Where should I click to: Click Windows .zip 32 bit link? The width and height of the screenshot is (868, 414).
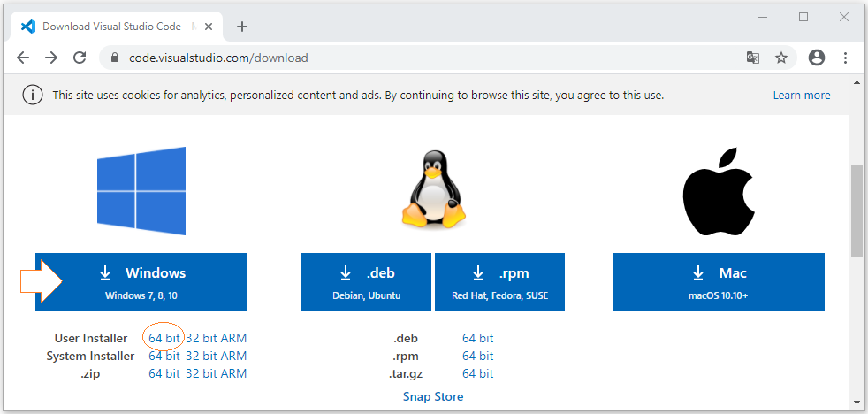pos(202,373)
